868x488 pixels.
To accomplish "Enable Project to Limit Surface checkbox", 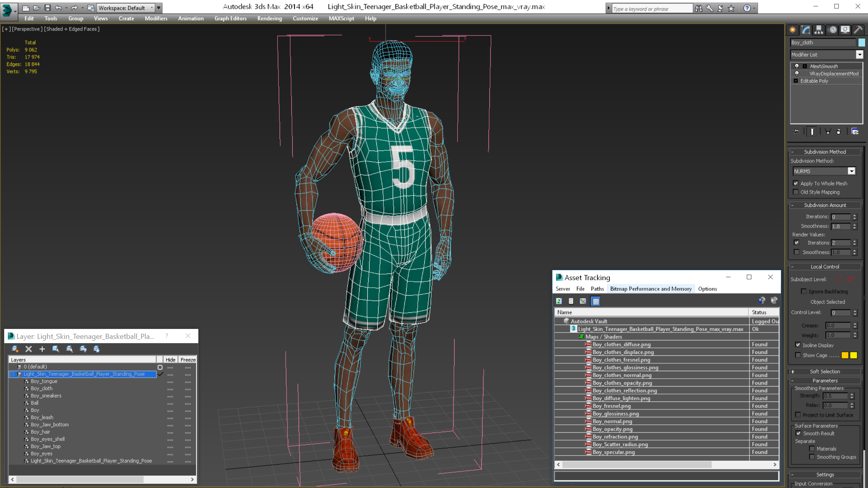I will (798, 414).
